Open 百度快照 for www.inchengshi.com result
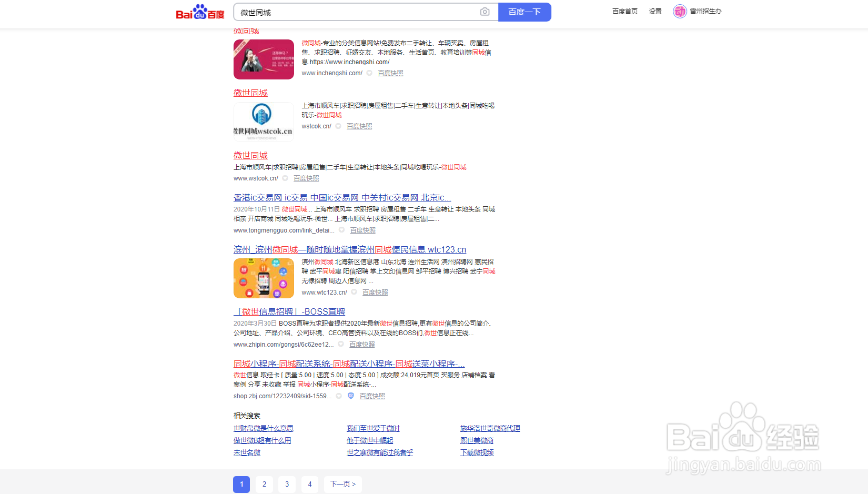This screenshot has height=494, width=868. (x=390, y=73)
